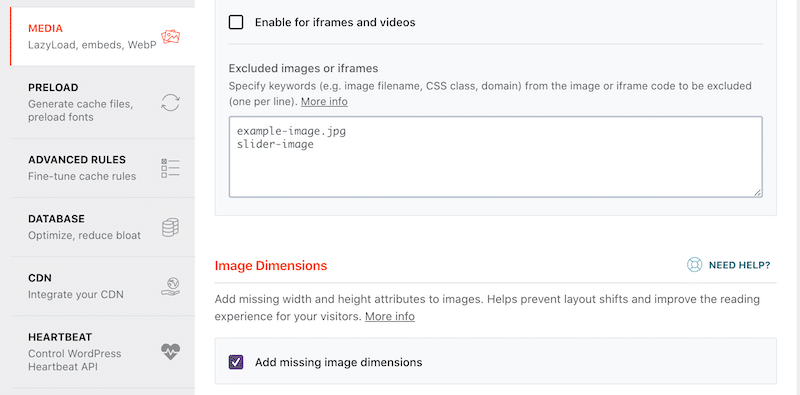Click the lifebuoy Need Help icon
Image resolution: width=800 pixels, height=395 pixels.
click(694, 265)
